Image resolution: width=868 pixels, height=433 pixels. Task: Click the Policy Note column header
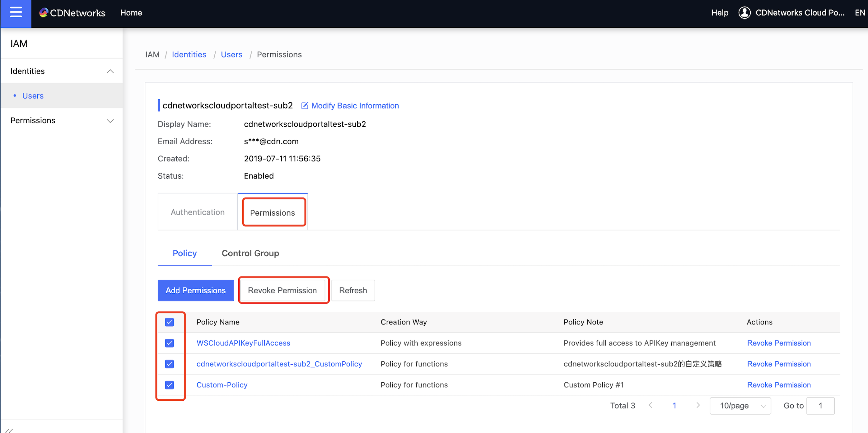pos(583,322)
